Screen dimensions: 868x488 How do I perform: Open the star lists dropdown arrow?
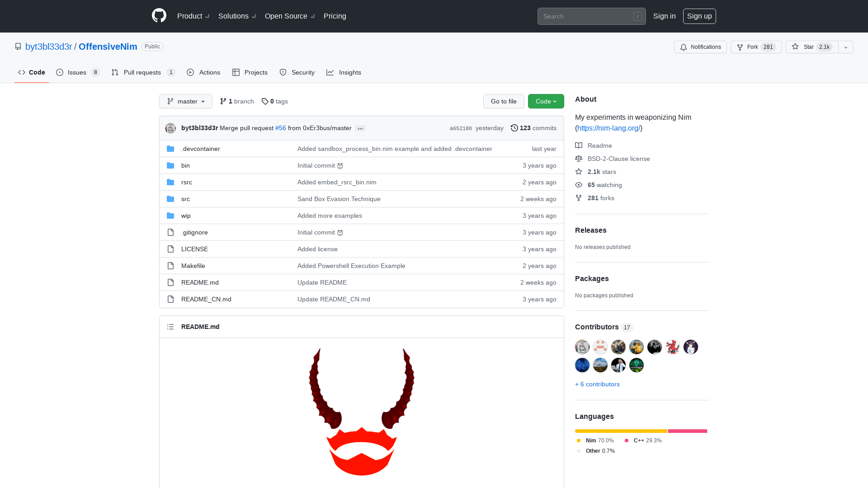pos(846,47)
